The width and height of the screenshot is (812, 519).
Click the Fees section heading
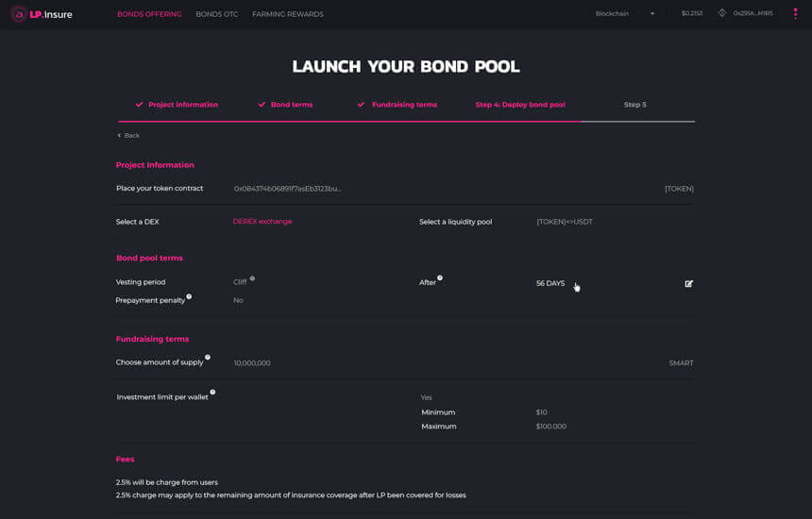pos(125,459)
